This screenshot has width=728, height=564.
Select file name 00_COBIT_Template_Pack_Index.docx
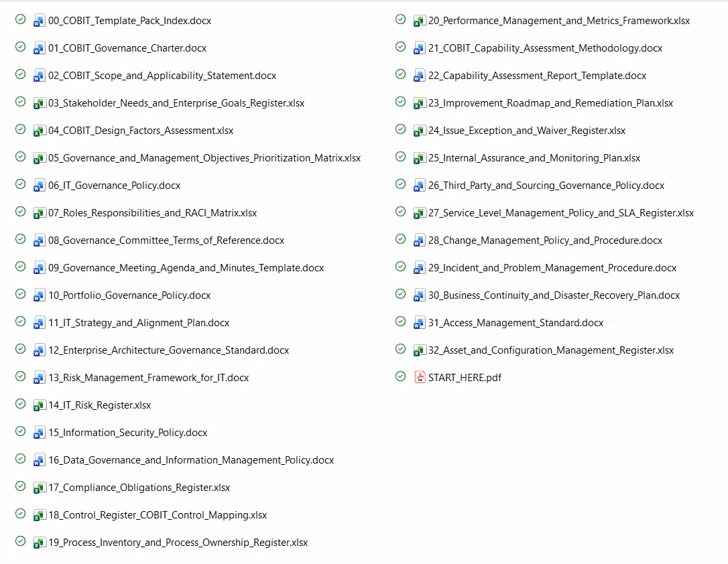pos(129,21)
